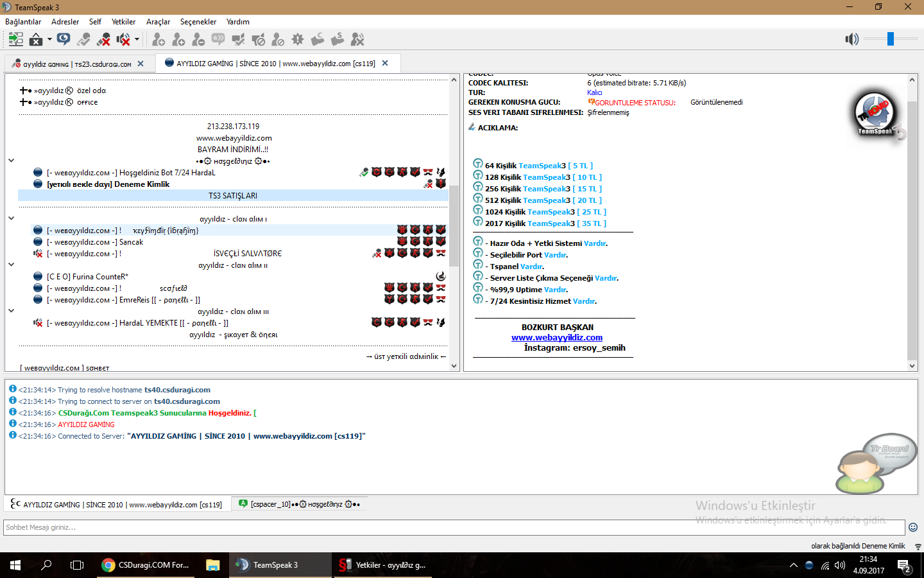Viewport: 924px width, 578px height.
Task: Open the mute speakers dropdown arrow
Action: click(x=137, y=40)
